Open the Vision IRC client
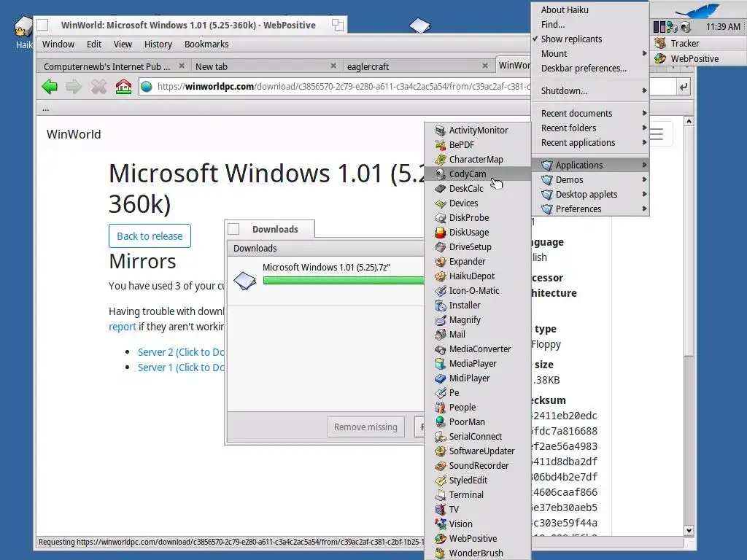The width and height of the screenshot is (747, 560). coord(477,524)
